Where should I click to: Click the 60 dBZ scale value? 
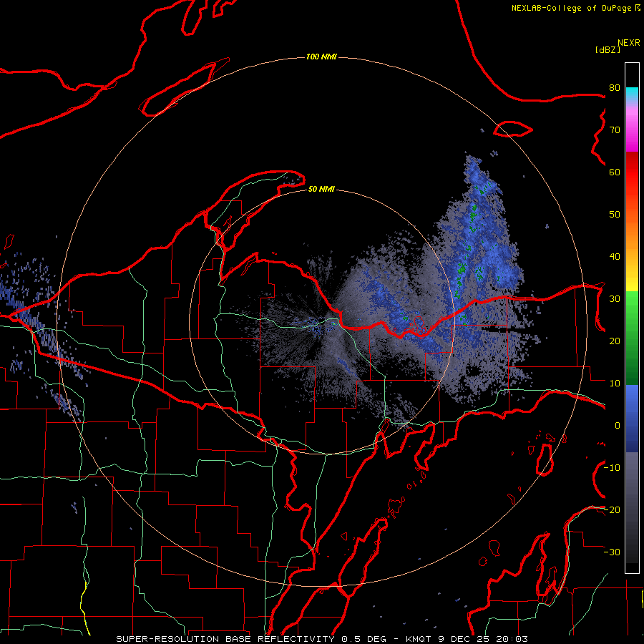(615, 172)
